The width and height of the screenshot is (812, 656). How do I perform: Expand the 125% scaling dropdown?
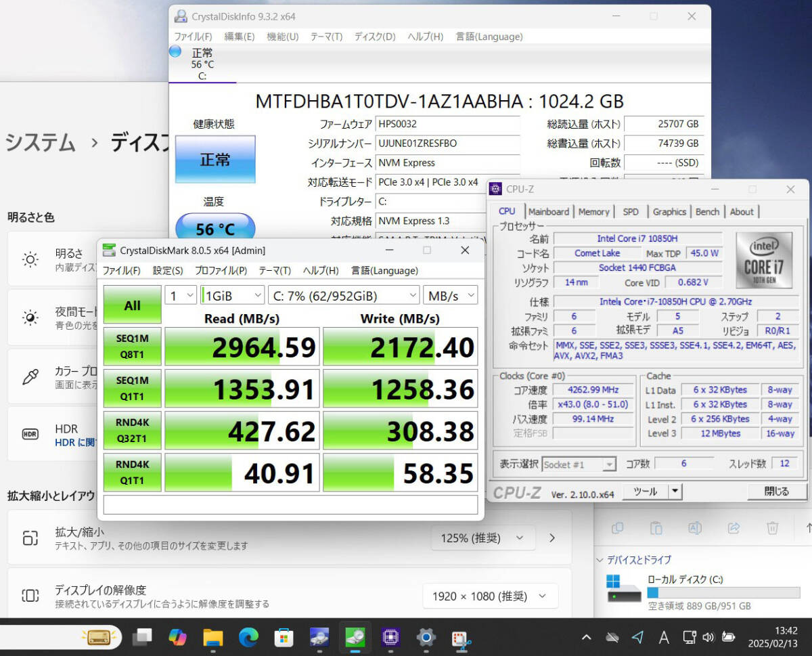pos(482,538)
